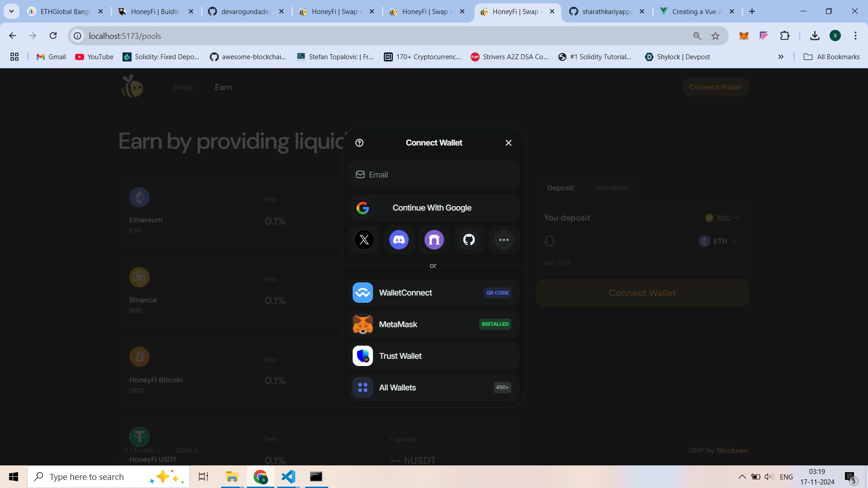Screen dimensions: 868x488
Task: Open the Chrome profile avatar
Action: (x=835, y=36)
